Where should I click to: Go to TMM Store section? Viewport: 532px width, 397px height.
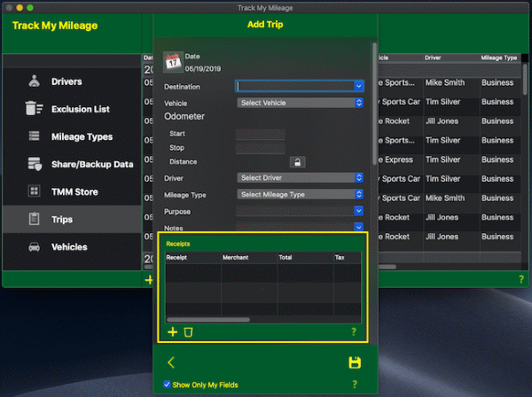[x=74, y=191]
